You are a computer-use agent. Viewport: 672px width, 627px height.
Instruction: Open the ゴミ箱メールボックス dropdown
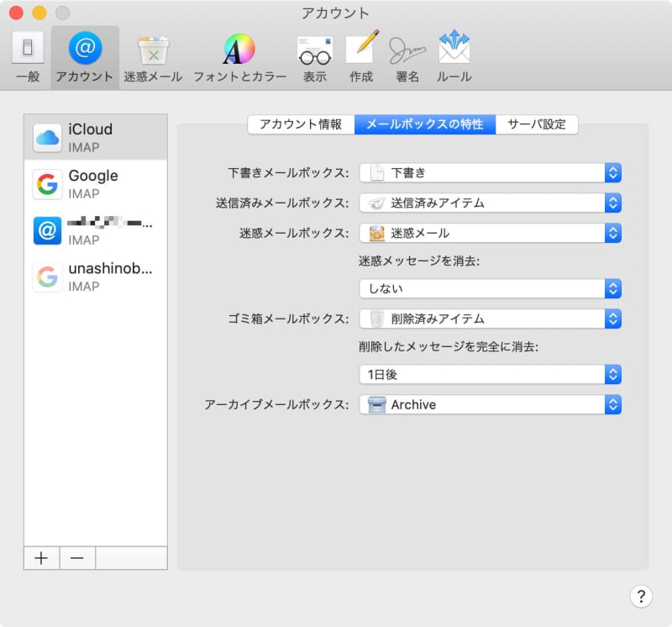[491, 319]
